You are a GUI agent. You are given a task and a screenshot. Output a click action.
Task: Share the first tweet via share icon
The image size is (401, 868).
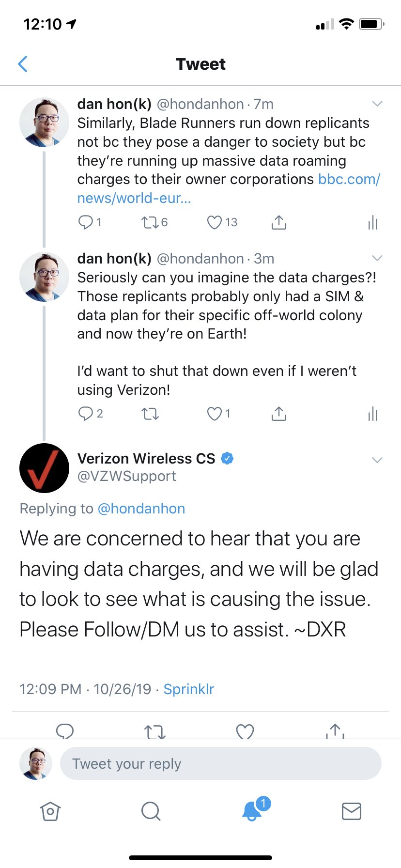click(278, 222)
